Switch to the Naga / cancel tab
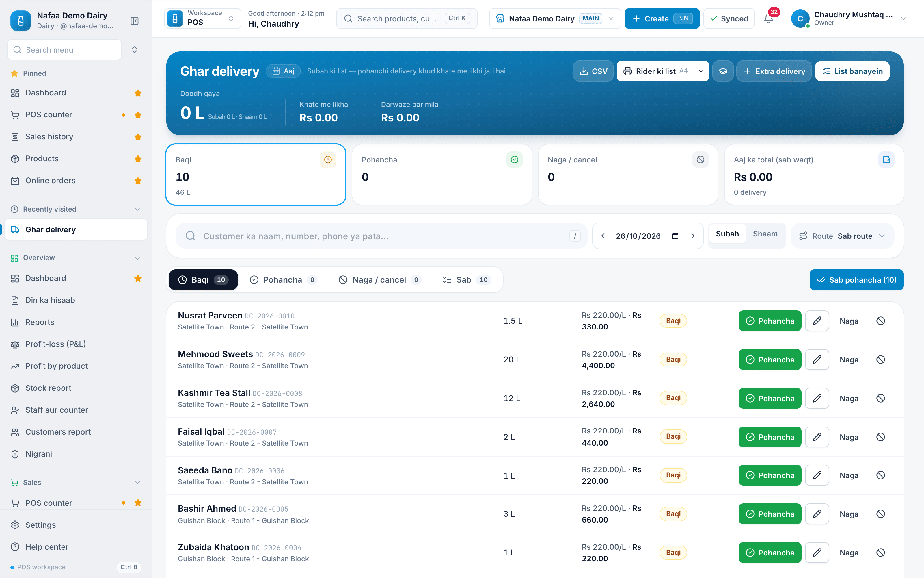This screenshot has height=578, width=924. [x=379, y=280]
